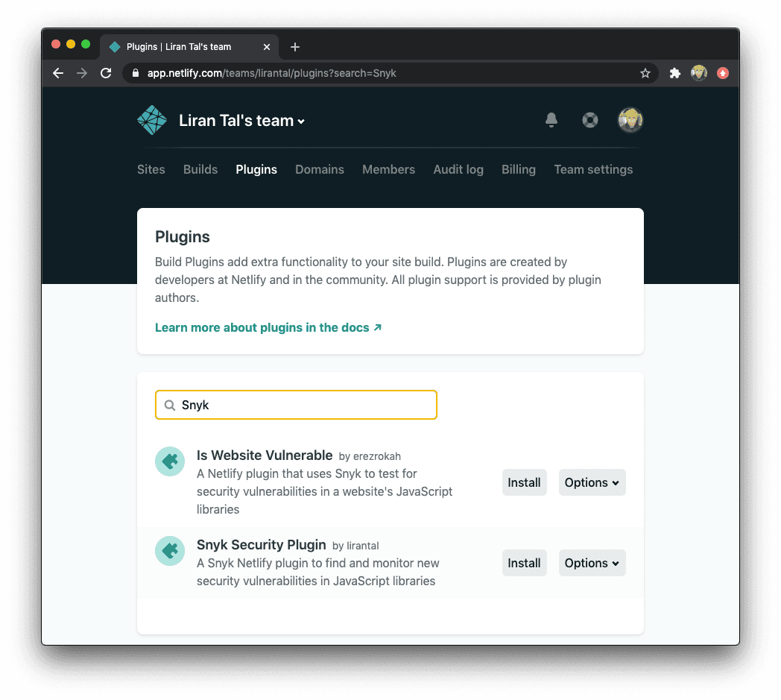Open notifications with the bell icon
This screenshot has height=700, width=781.
pyautogui.click(x=551, y=120)
